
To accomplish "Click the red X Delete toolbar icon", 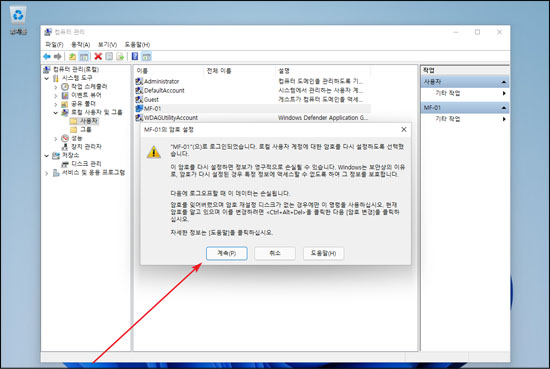I will click(x=98, y=56).
